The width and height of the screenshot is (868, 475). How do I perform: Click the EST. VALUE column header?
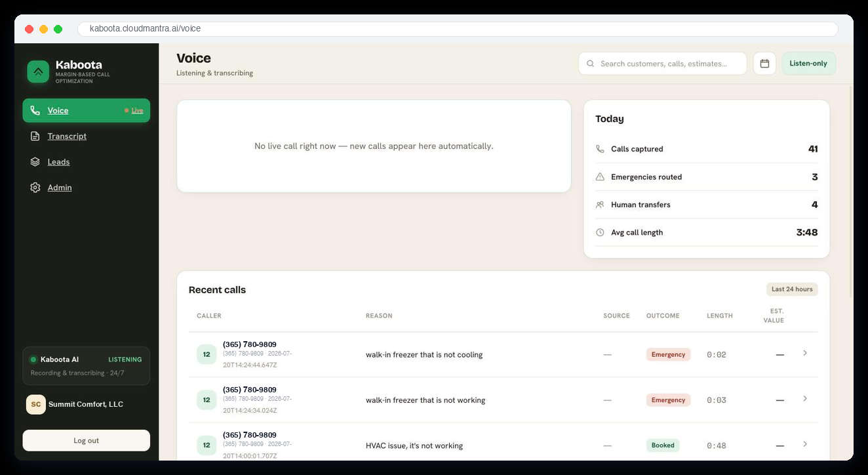click(774, 316)
